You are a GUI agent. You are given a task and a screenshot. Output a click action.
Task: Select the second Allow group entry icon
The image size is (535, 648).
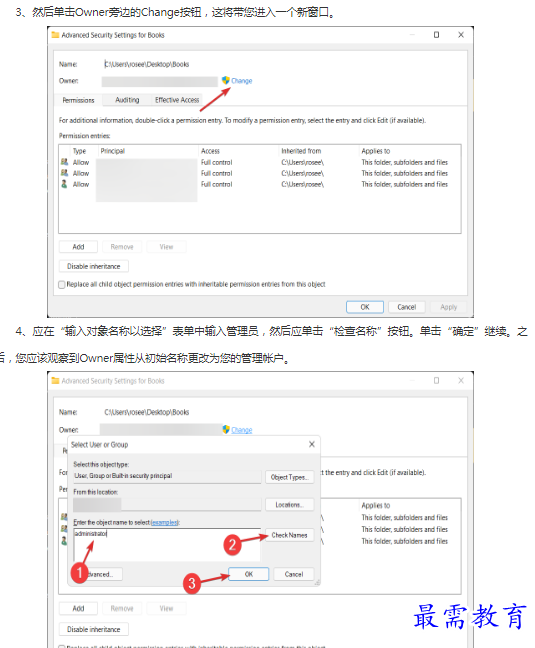pos(64,173)
